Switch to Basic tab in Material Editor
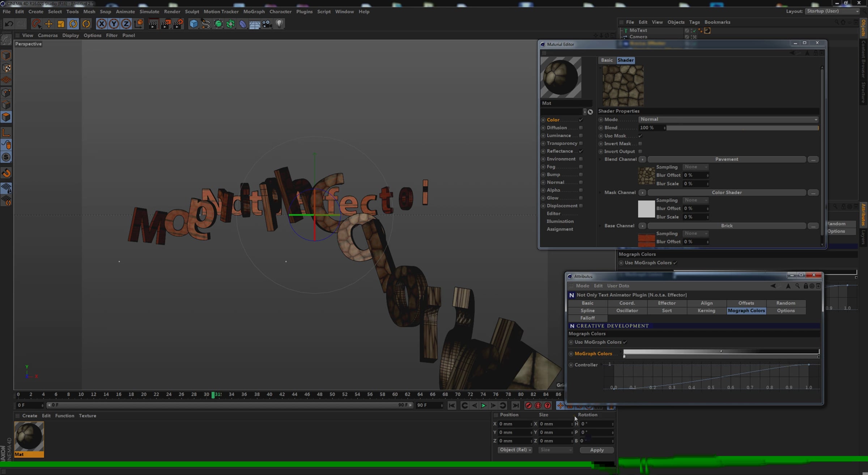 pos(607,60)
